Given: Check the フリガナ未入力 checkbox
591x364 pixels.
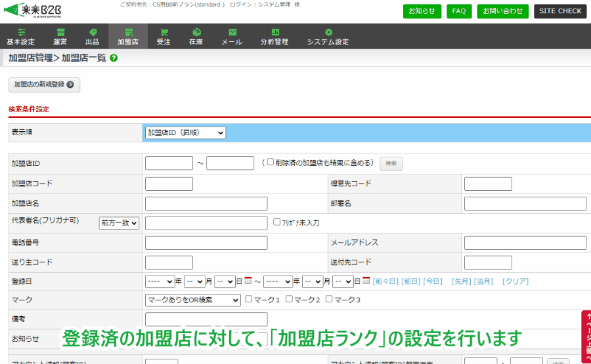Looking at the screenshot, I should (x=276, y=222).
